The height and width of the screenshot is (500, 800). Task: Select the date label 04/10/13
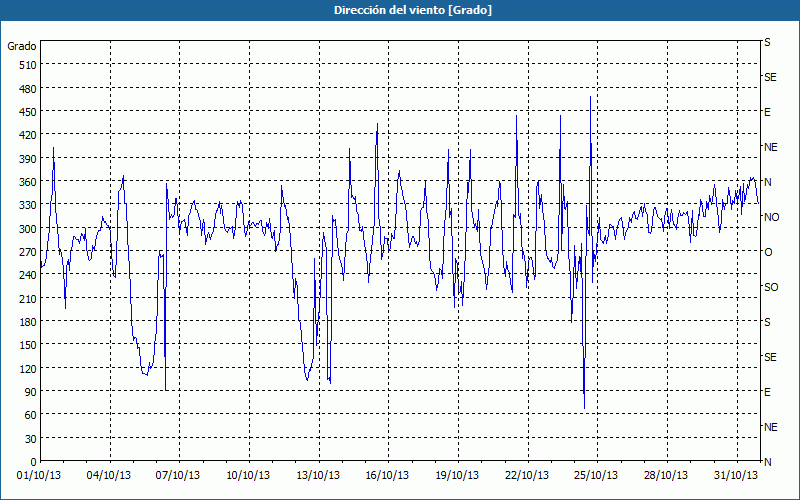point(109,476)
